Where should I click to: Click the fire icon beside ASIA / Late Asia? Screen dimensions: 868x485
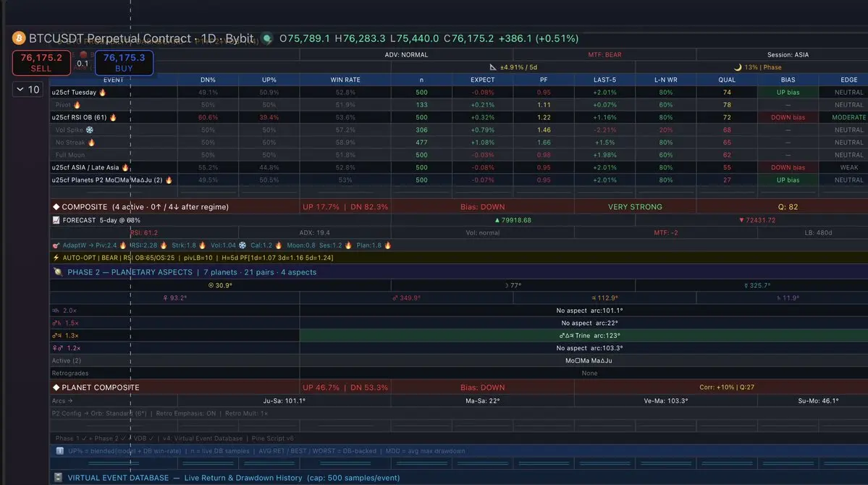point(125,167)
